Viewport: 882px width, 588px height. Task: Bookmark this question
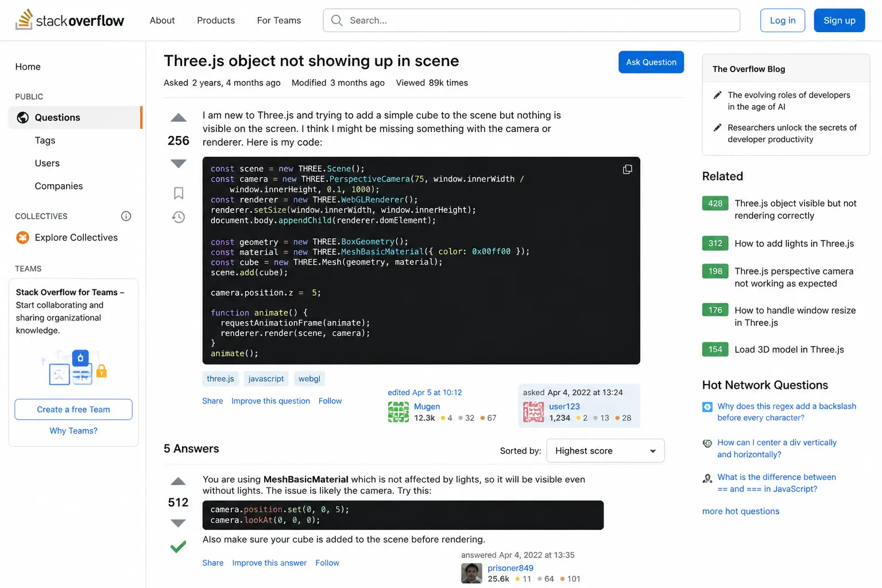[179, 193]
